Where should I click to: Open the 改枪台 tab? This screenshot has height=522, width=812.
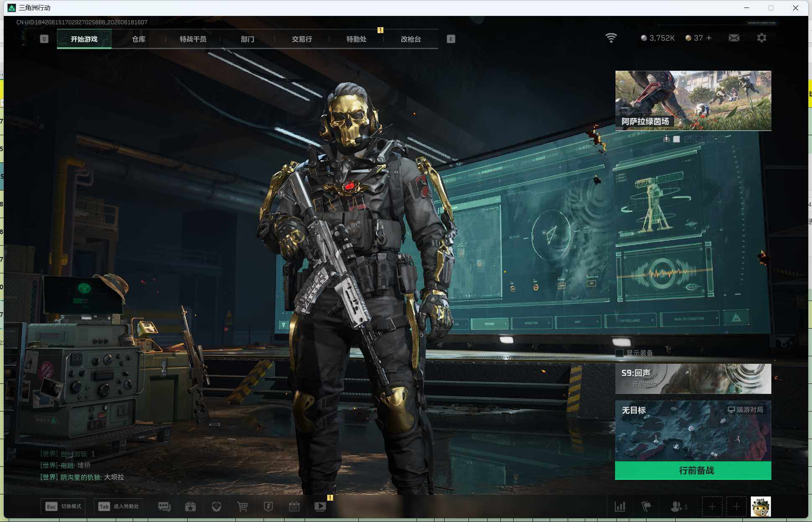[411, 39]
